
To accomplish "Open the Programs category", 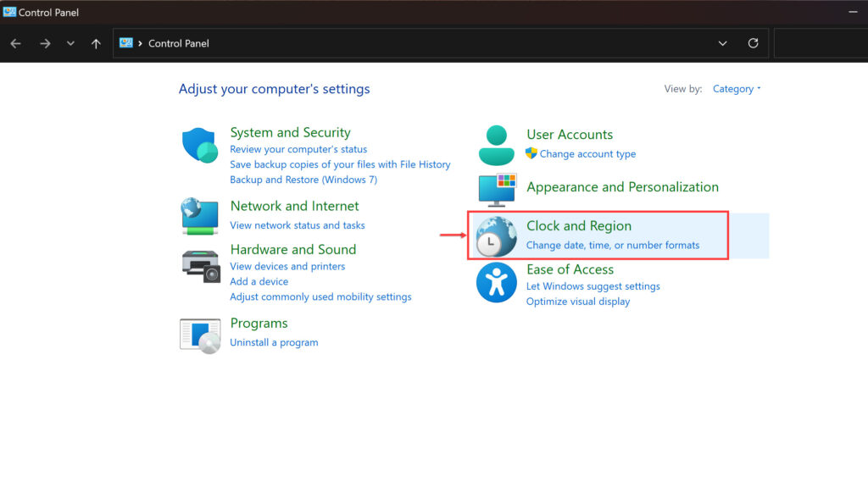I will click(x=259, y=324).
